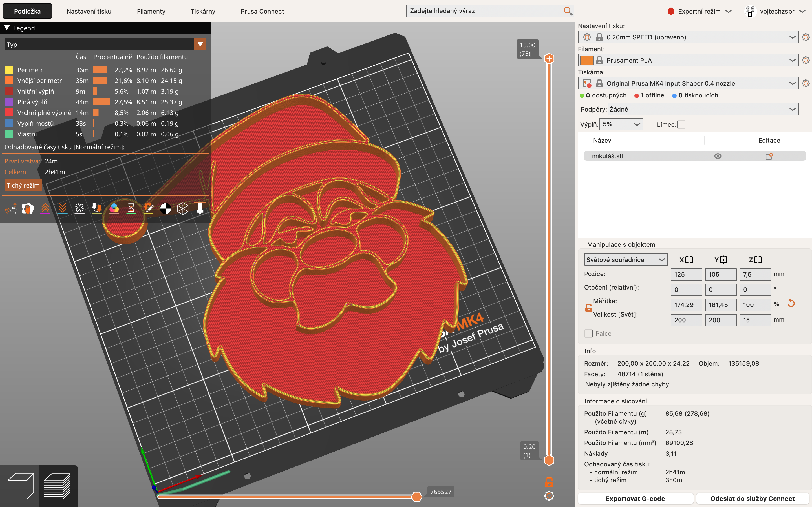812x507 pixels.
Task: Click the vertical layer slider top handle
Action: tap(549, 59)
